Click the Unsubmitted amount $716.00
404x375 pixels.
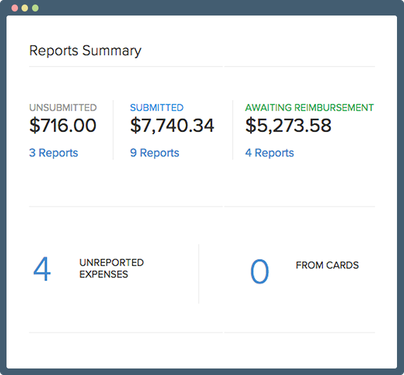click(63, 125)
